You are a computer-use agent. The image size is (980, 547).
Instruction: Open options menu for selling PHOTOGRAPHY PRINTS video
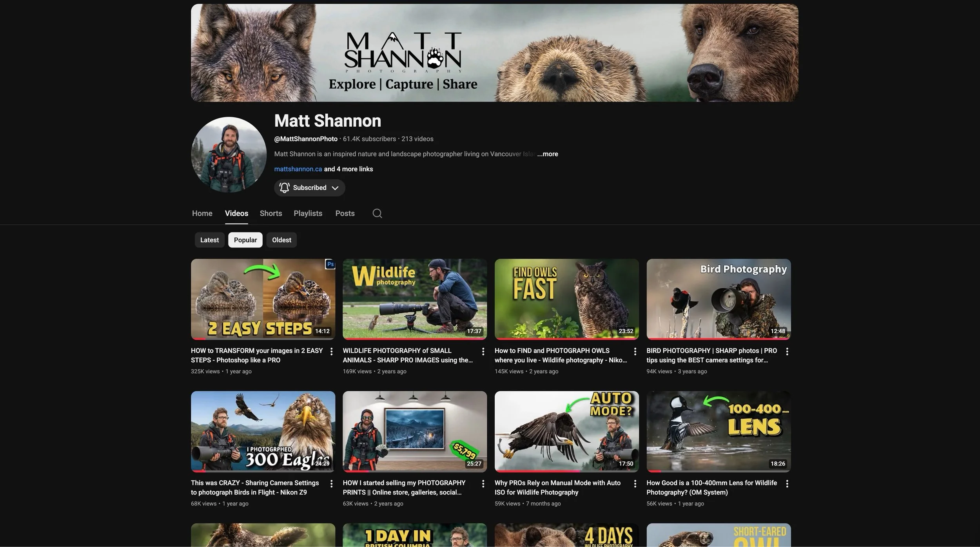tap(483, 483)
